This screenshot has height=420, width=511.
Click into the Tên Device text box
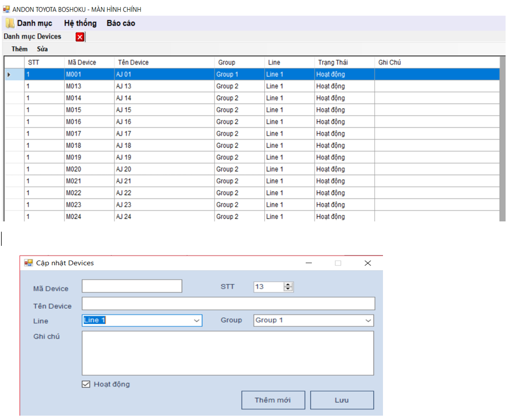[x=228, y=303]
